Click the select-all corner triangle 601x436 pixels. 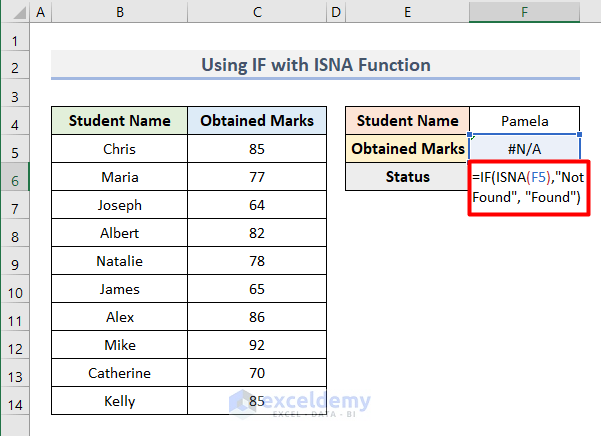coord(15,14)
